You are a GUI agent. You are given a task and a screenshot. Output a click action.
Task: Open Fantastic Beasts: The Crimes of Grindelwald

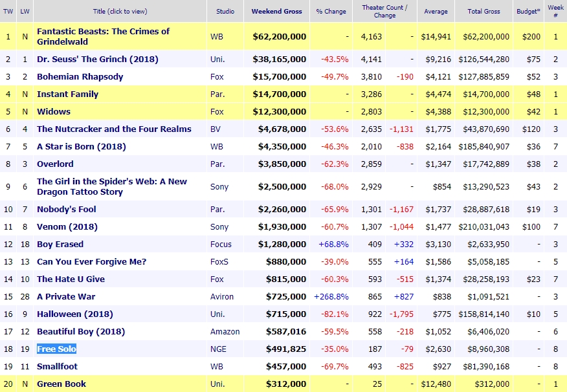[103, 36]
